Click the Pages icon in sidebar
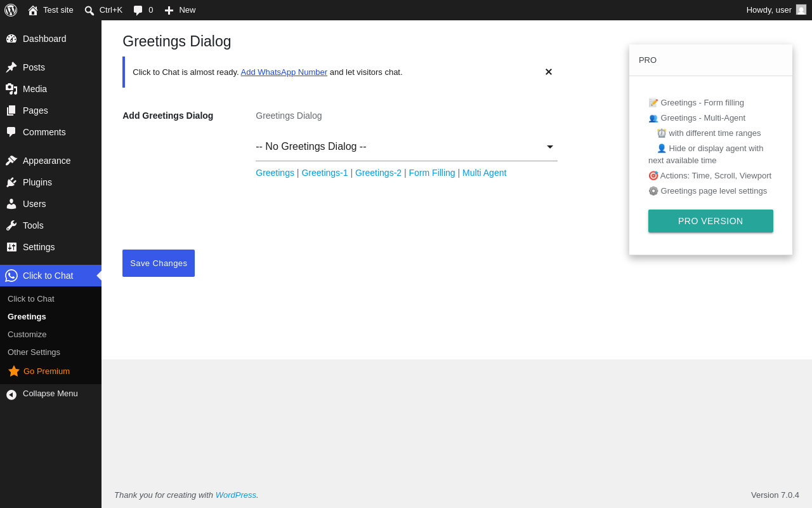812x508 pixels. pos(11,110)
